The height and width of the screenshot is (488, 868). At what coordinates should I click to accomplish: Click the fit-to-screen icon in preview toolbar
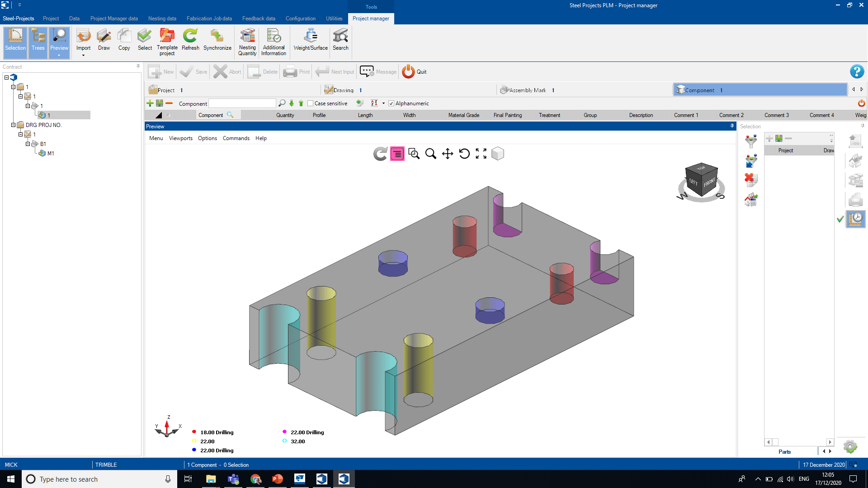[481, 154]
